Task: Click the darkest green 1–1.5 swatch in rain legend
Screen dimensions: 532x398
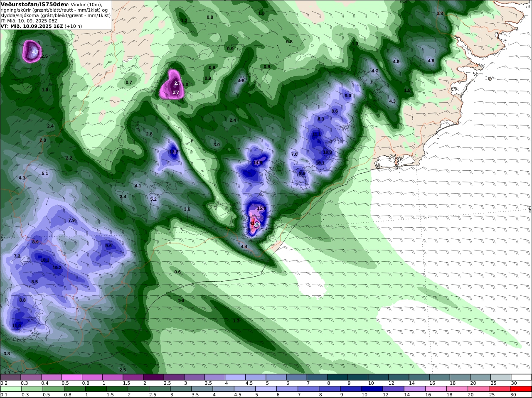Action: tap(96, 389)
